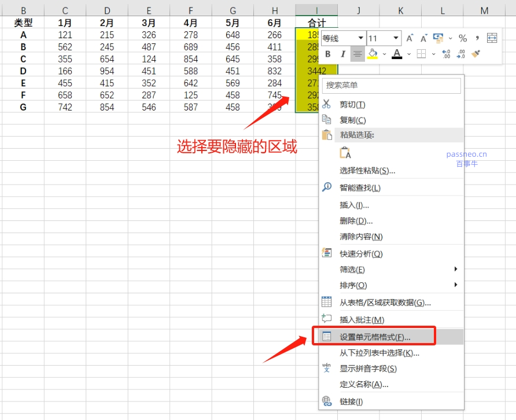Choose 插入批注(M) insert comment
516x420 pixels.
391,320
